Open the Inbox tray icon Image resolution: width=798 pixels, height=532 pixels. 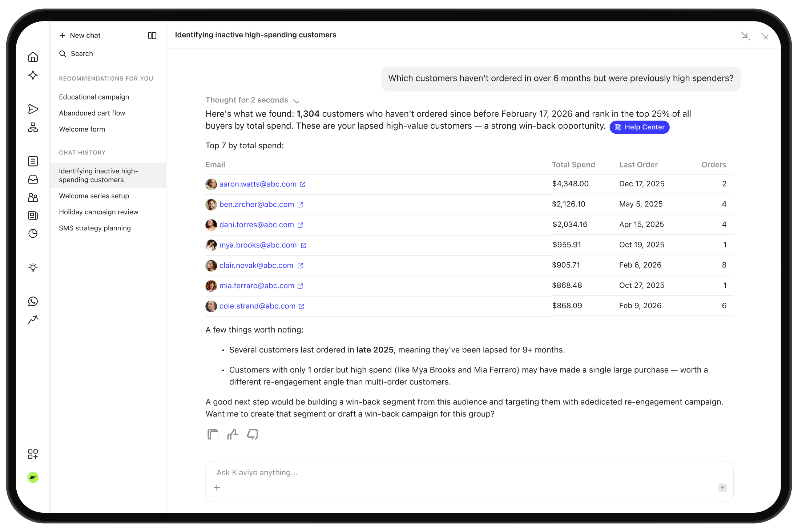33,179
